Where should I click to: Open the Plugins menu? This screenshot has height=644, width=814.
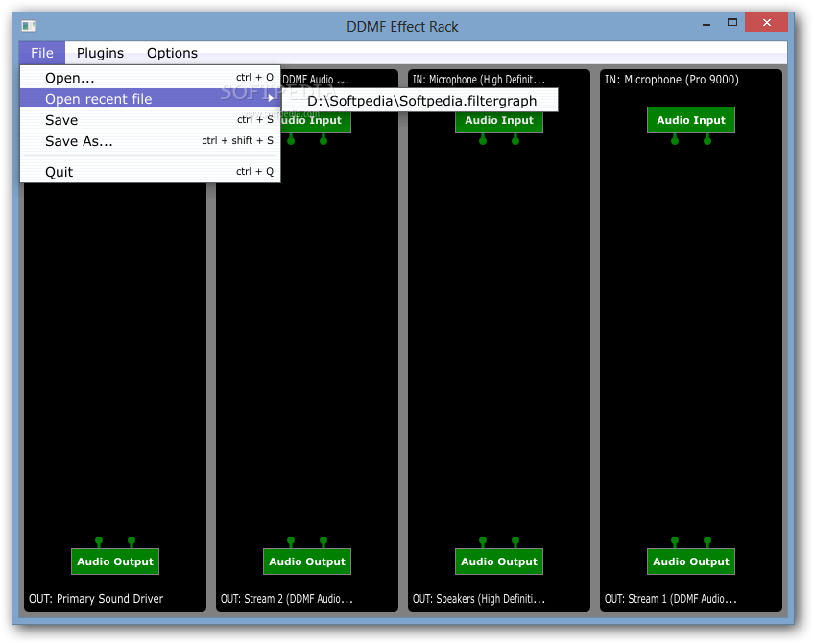[x=100, y=53]
